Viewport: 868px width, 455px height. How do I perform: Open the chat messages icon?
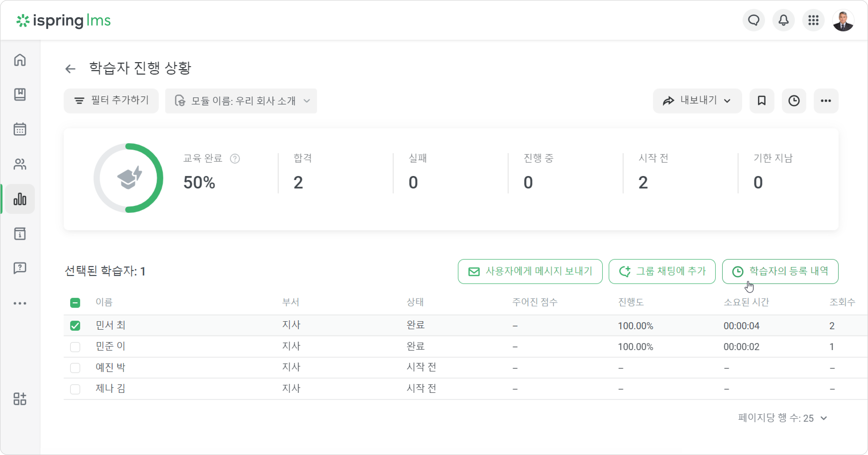[x=754, y=20]
